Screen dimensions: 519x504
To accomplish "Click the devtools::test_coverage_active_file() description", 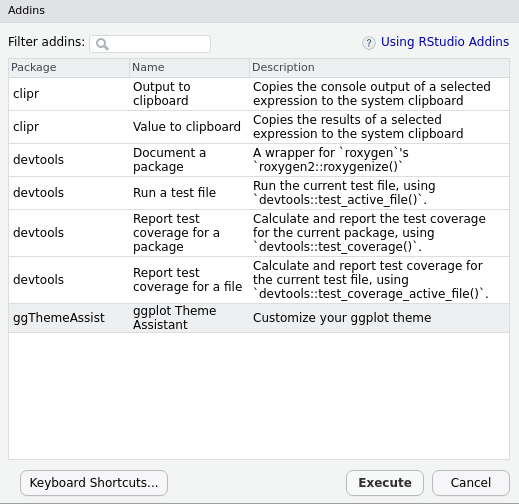I will click(x=371, y=280).
